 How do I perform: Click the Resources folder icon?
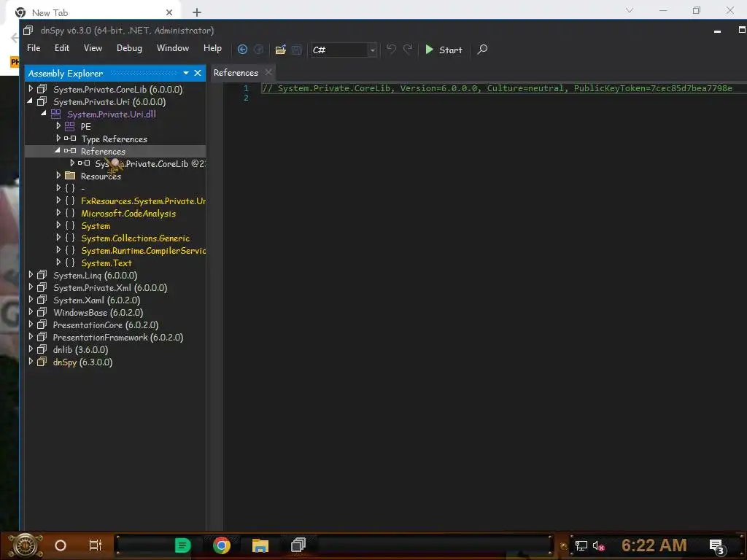pos(70,176)
